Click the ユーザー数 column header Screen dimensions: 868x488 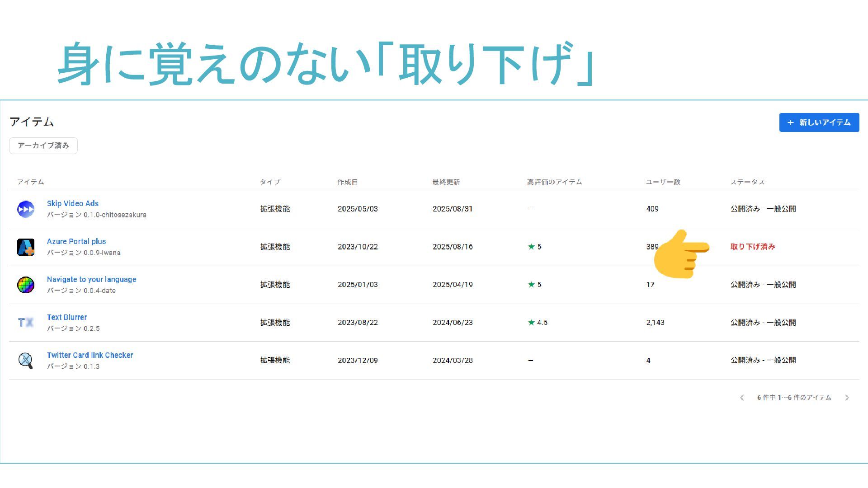pyautogui.click(x=663, y=182)
